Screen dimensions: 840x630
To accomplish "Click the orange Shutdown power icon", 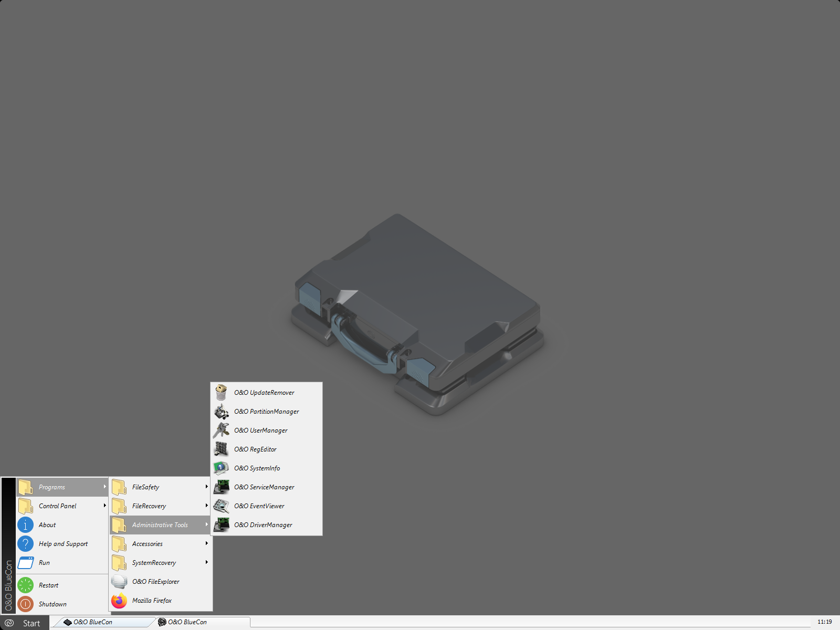I will [x=26, y=604].
